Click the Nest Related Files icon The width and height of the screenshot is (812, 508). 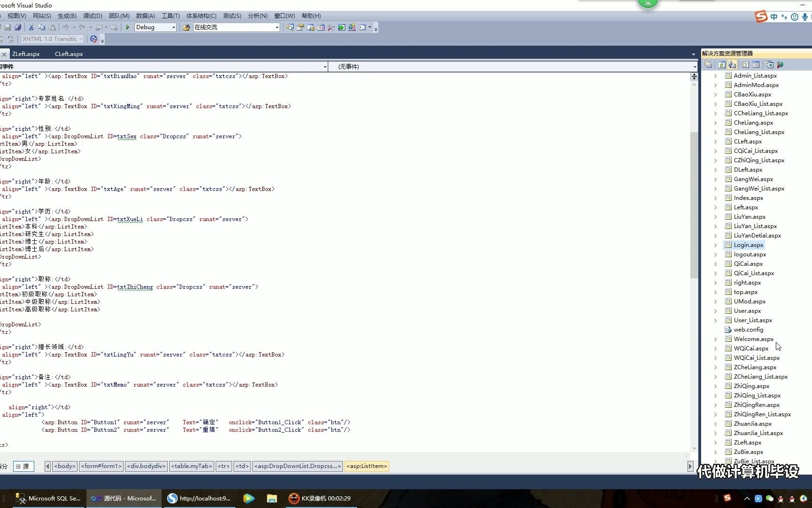coord(732,64)
